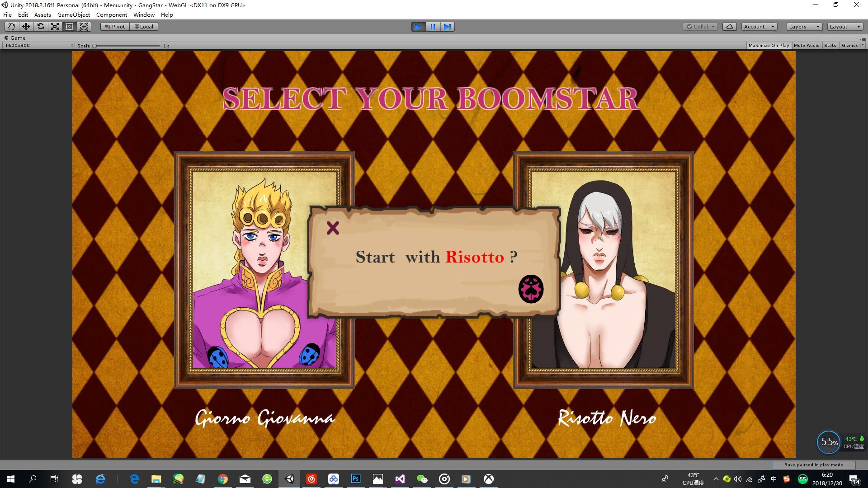Screen dimensions: 868x488
Task: Step one frame forward in play mode
Action: pos(447,27)
